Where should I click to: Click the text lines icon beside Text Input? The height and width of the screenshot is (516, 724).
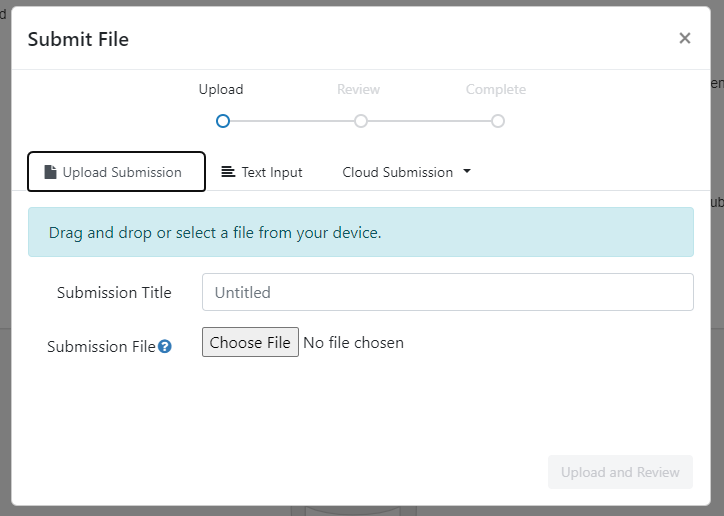(x=228, y=172)
